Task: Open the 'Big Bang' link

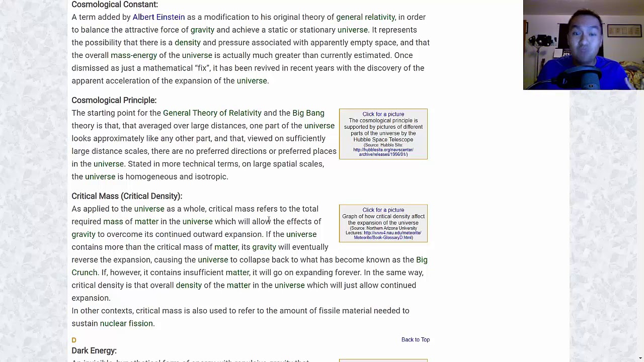Action: click(308, 113)
